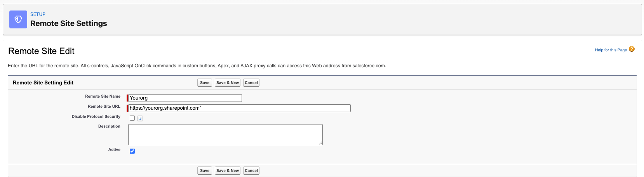Click the Remote Site Settings page title
This screenshot has width=644, height=177.
point(69,23)
